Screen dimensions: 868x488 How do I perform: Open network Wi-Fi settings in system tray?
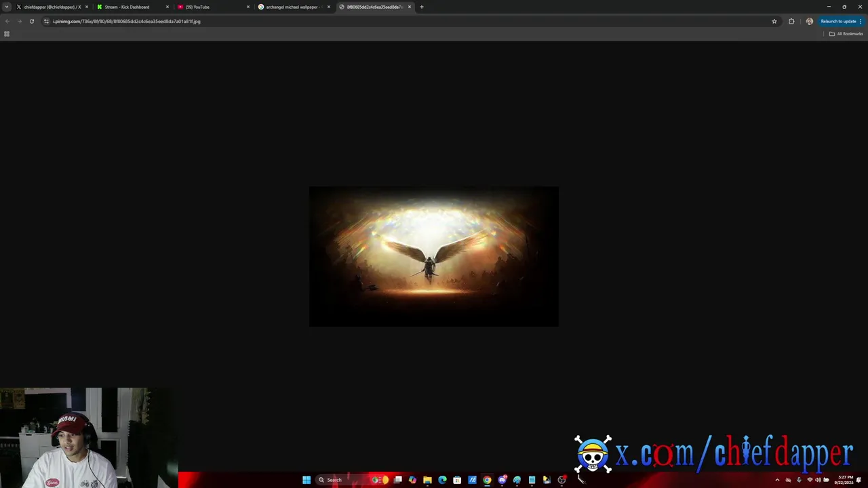810,480
